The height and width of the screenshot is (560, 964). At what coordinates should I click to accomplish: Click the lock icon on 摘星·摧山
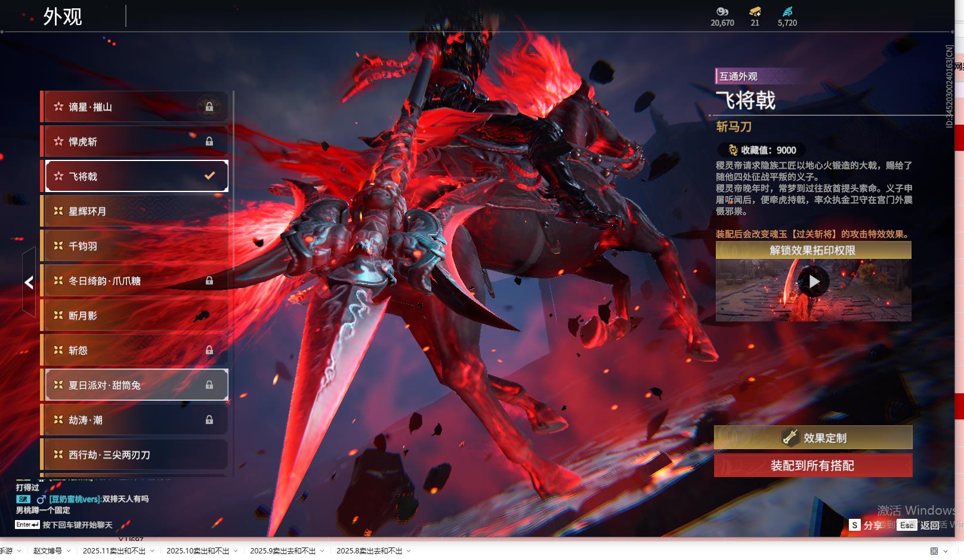pyautogui.click(x=209, y=107)
